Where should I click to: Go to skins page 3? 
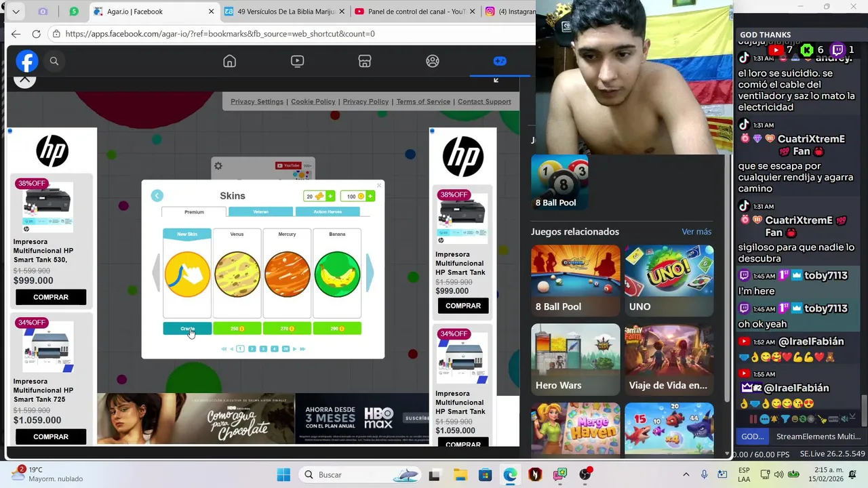click(x=263, y=349)
